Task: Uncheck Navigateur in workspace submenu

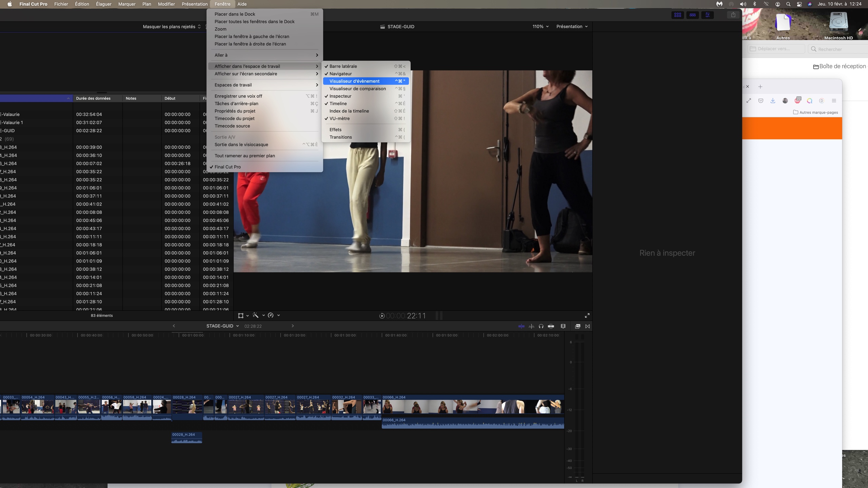Action: [x=366, y=74]
